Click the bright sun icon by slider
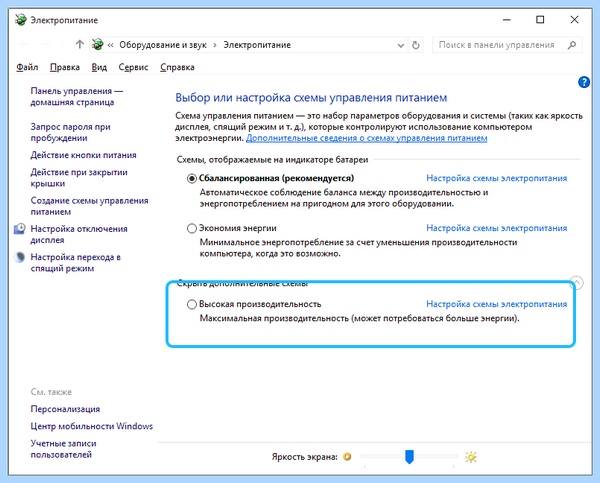This screenshot has width=600, height=483. (x=471, y=457)
